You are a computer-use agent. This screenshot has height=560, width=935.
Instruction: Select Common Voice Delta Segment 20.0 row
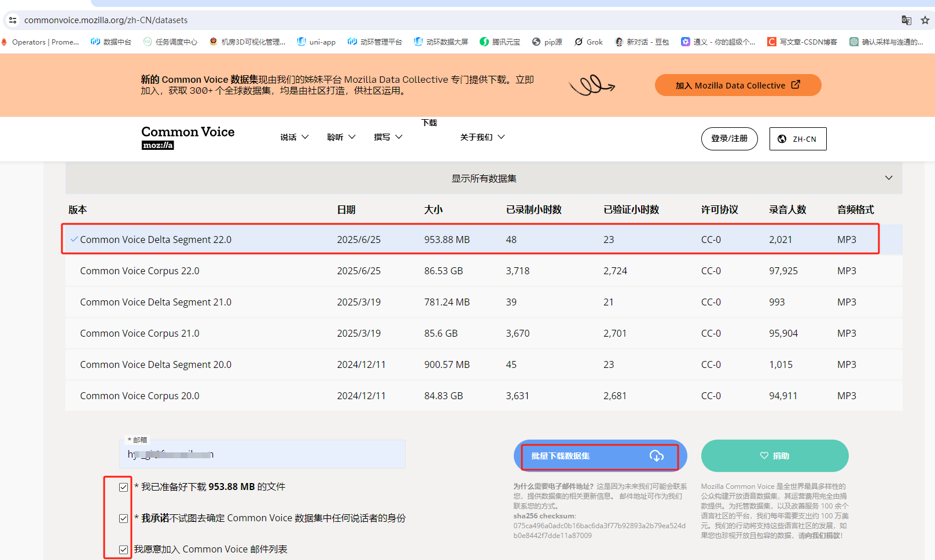[x=484, y=364]
